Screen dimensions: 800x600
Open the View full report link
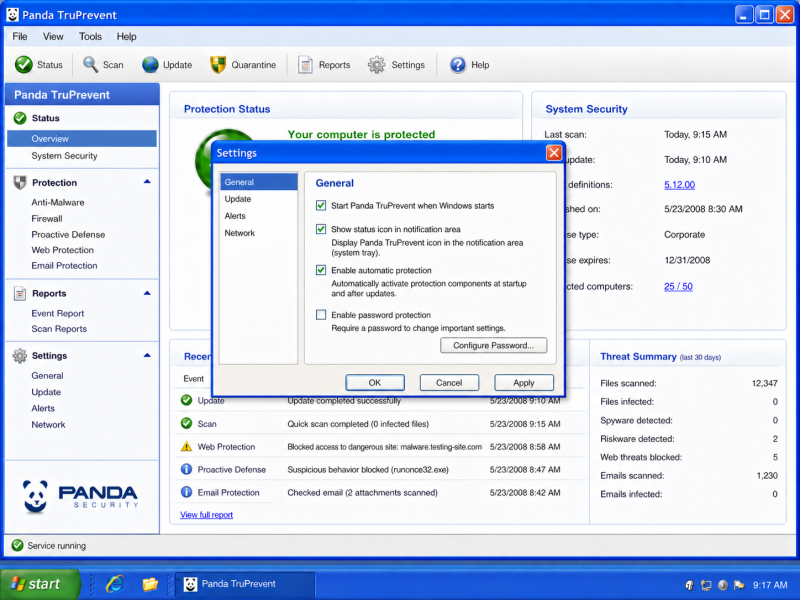point(206,515)
